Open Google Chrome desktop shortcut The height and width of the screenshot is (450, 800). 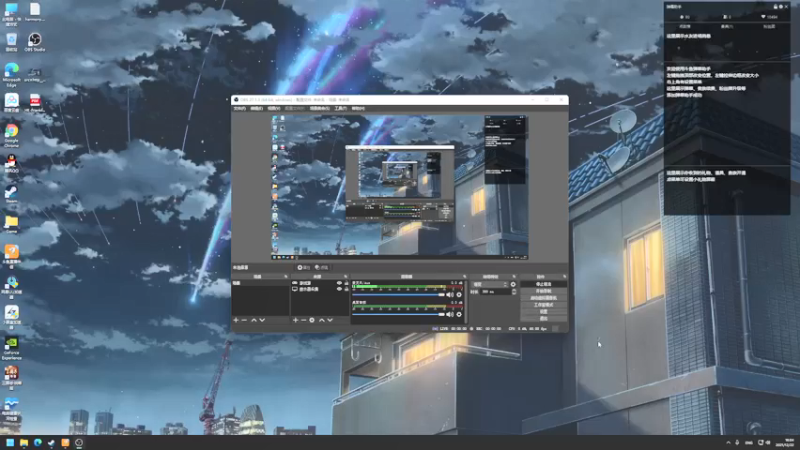[11, 135]
